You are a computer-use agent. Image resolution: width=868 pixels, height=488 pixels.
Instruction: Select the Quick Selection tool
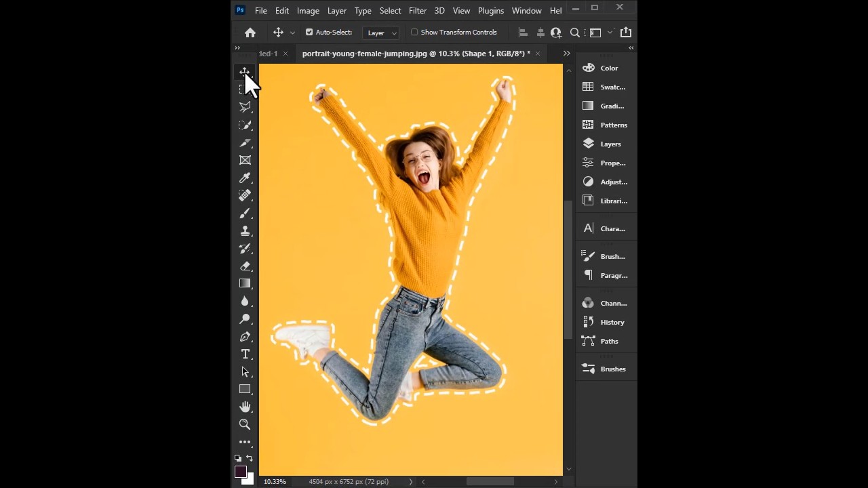point(245,125)
